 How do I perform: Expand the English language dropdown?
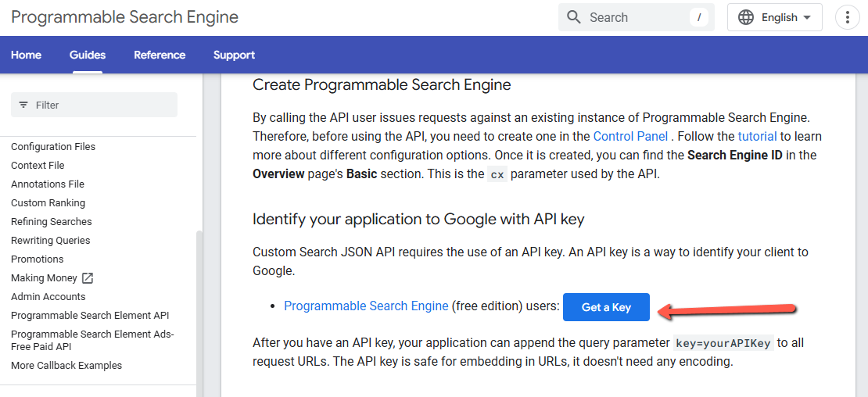(806, 17)
